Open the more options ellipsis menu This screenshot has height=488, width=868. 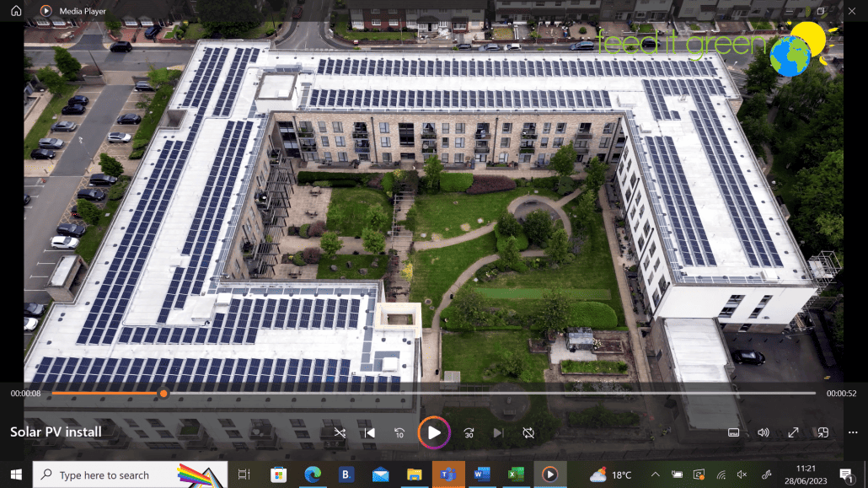click(853, 432)
